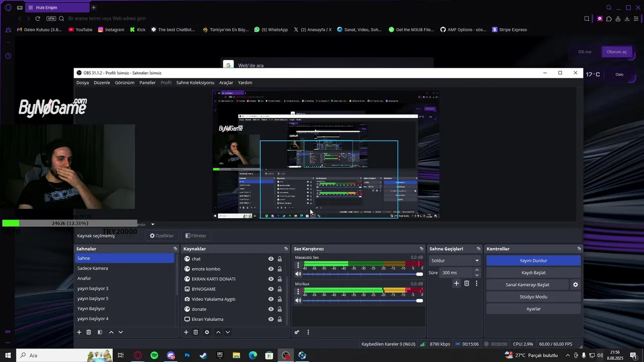
Task: Move source up in the Kaynaklar toolbar
Action: [218, 332]
